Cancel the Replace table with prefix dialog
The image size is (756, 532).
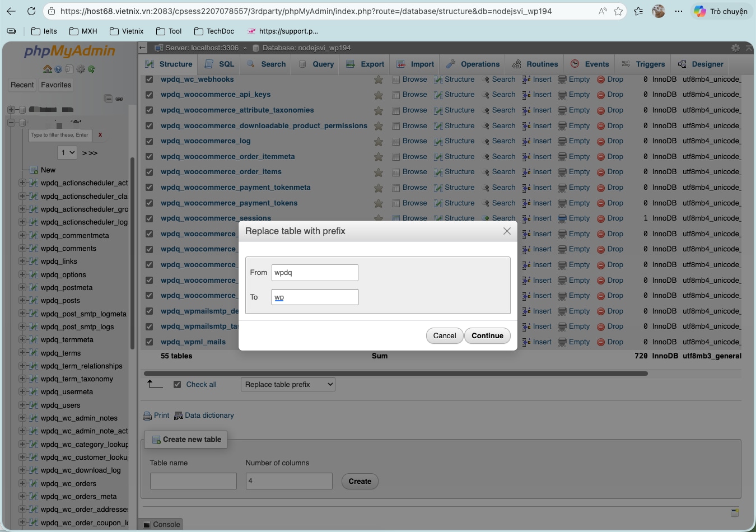(445, 336)
